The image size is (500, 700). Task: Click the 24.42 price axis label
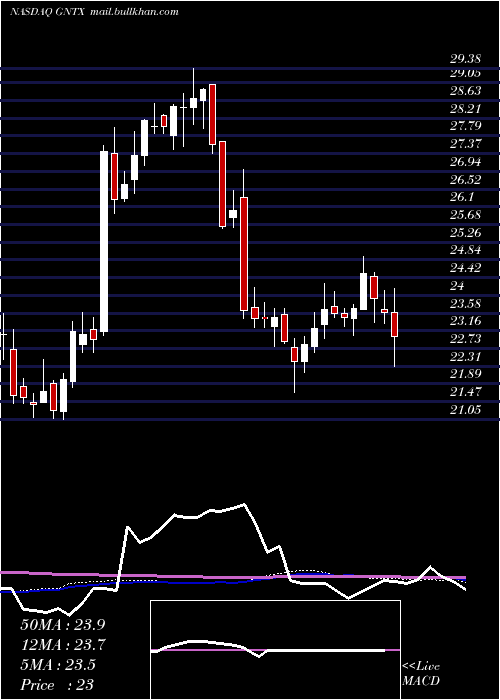465,268
